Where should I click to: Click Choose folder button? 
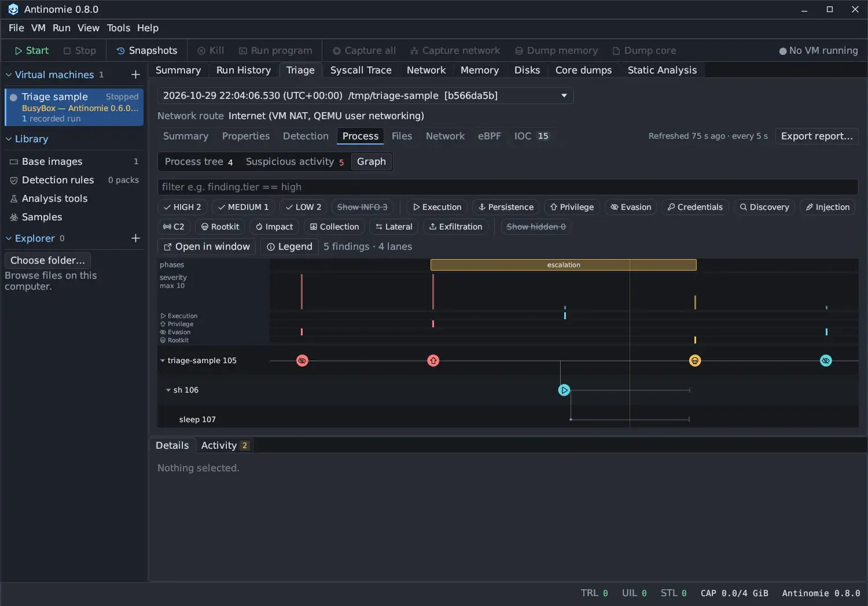(47, 260)
